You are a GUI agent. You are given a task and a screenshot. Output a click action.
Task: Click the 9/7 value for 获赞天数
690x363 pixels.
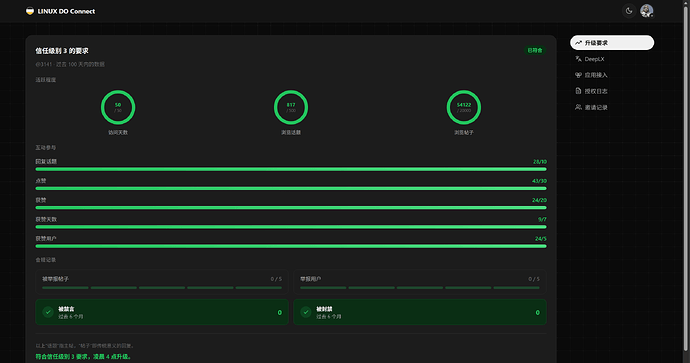point(542,219)
